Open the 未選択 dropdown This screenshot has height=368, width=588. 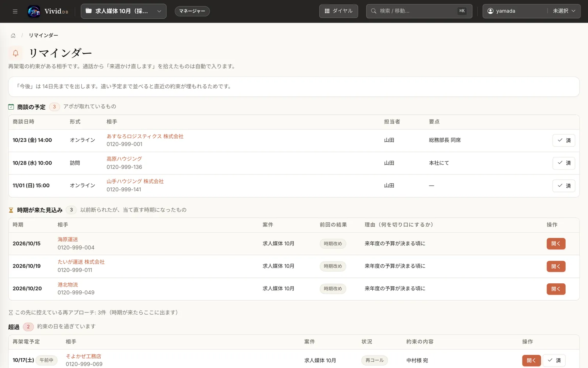pyautogui.click(x=564, y=11)
